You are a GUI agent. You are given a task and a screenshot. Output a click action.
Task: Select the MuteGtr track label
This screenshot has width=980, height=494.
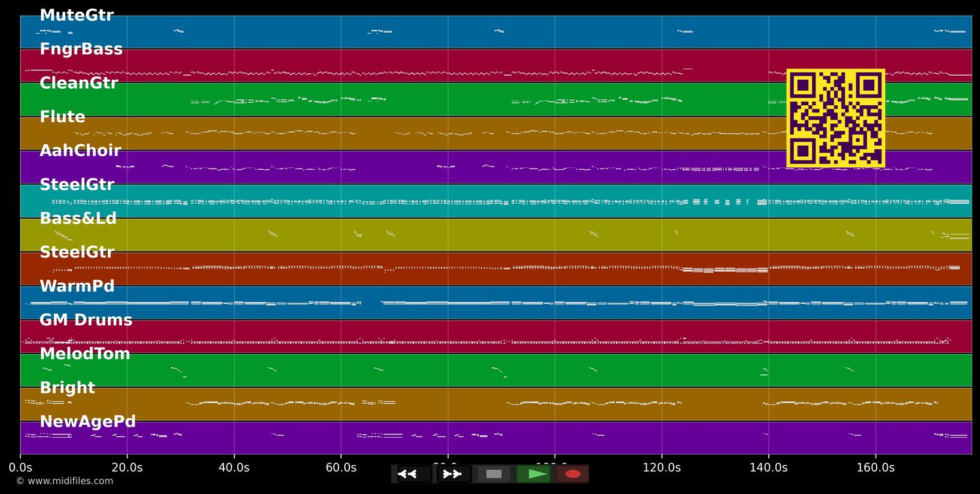(76, 16)
